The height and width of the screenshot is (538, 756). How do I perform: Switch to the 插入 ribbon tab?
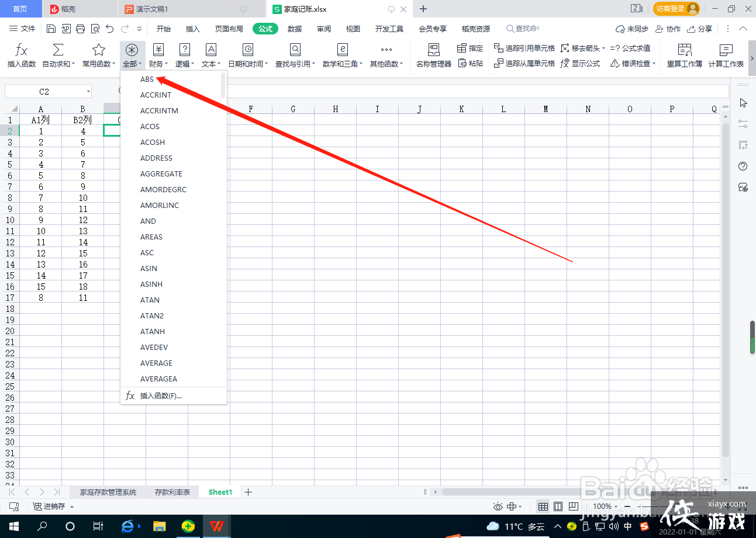click(193, 29)
